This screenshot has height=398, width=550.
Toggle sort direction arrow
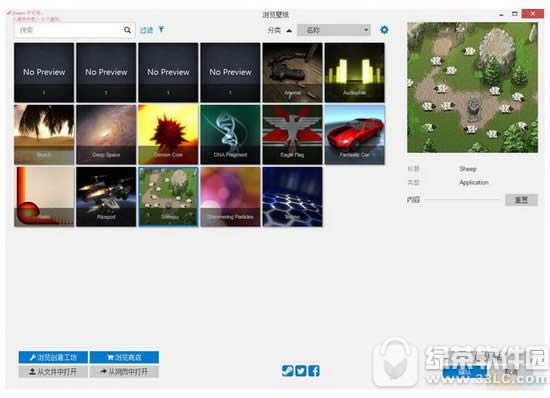(x=289, y=31)
